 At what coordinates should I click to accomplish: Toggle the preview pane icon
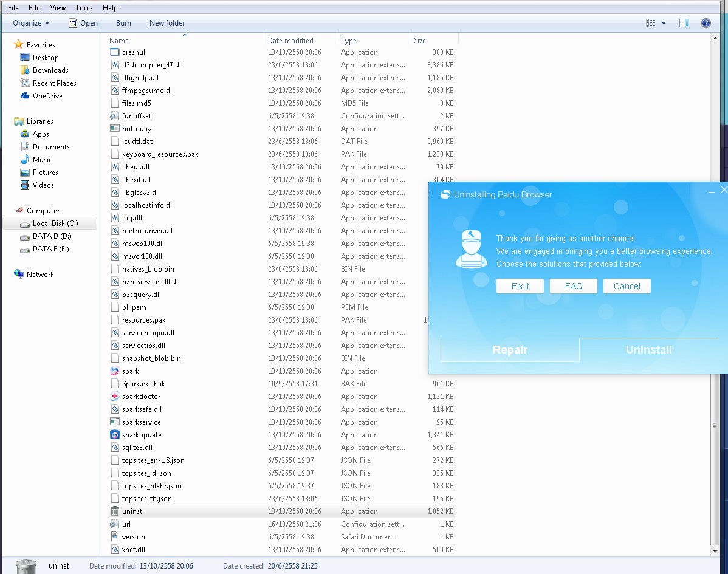[x=684, y=23]
